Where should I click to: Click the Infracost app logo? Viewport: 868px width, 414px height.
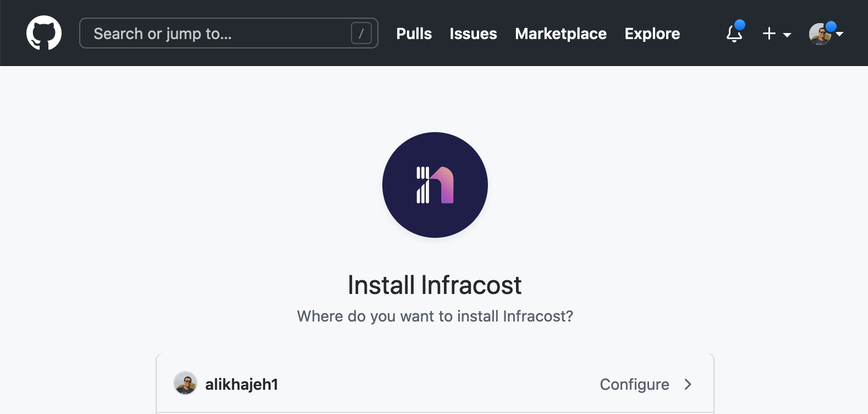pyautogui.click(x=435, y=185)
